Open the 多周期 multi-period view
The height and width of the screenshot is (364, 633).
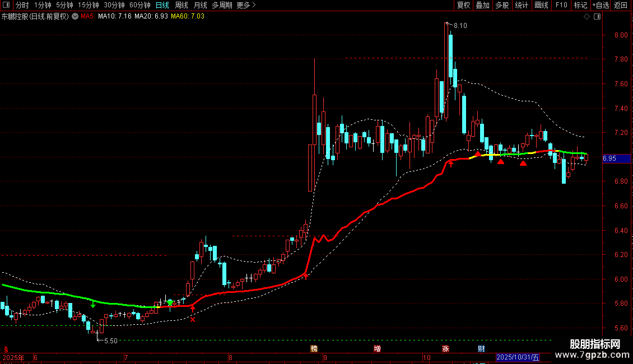(222, 5)
